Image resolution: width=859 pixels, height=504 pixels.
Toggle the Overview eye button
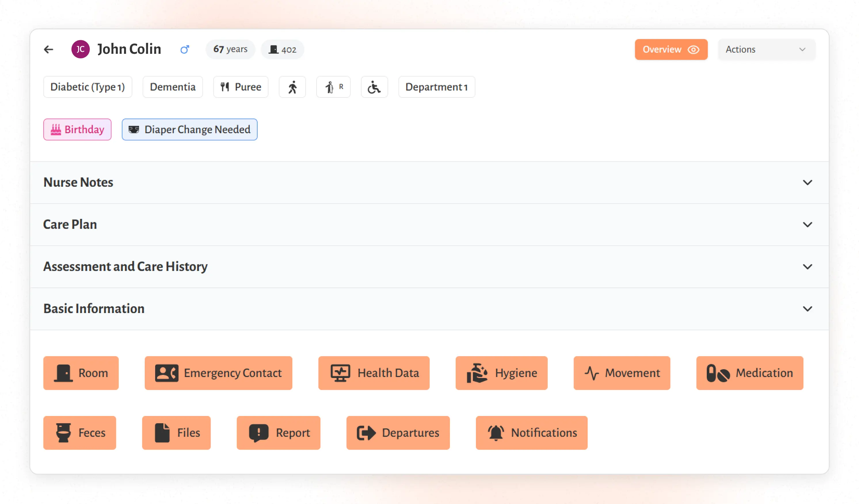point(671,49)
